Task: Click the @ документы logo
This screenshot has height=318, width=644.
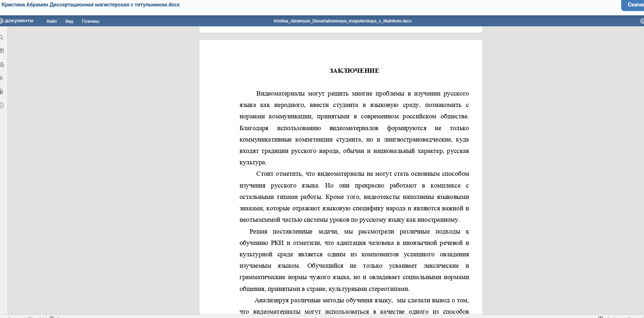Action: [x=17, y=21]
